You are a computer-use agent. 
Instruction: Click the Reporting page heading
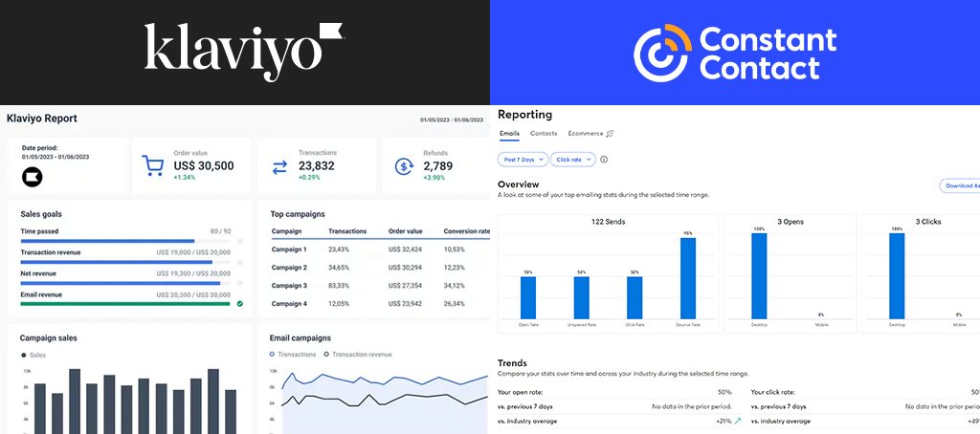(525, 115)
